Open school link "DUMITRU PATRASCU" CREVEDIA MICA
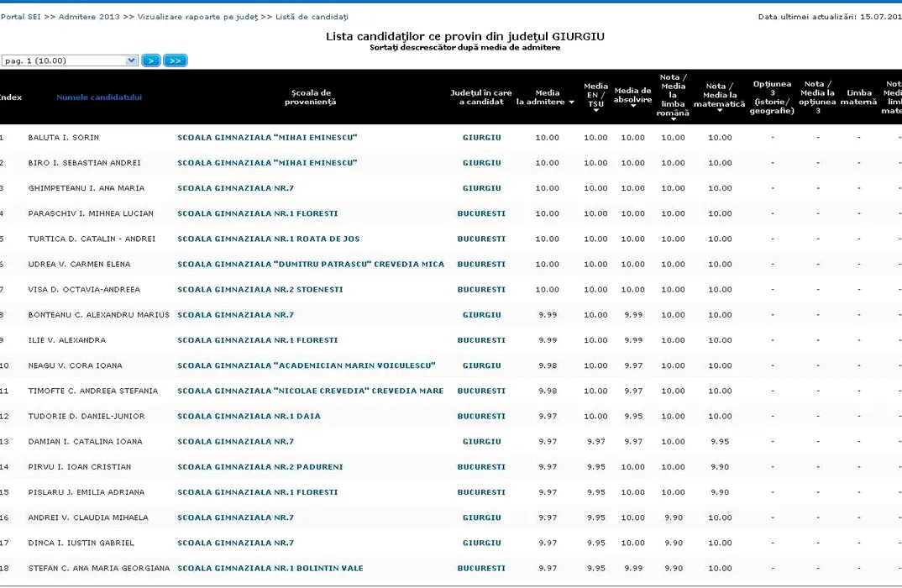 pos(311,265)
